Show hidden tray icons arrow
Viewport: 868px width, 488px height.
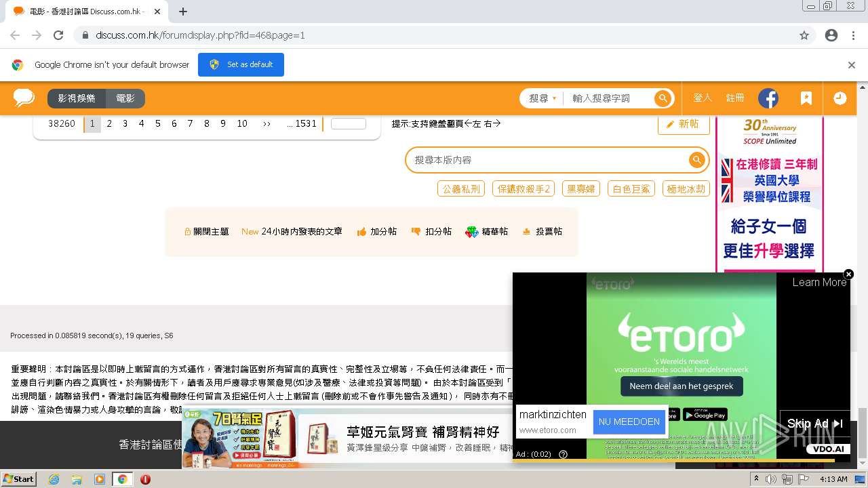tap(756, 479)
